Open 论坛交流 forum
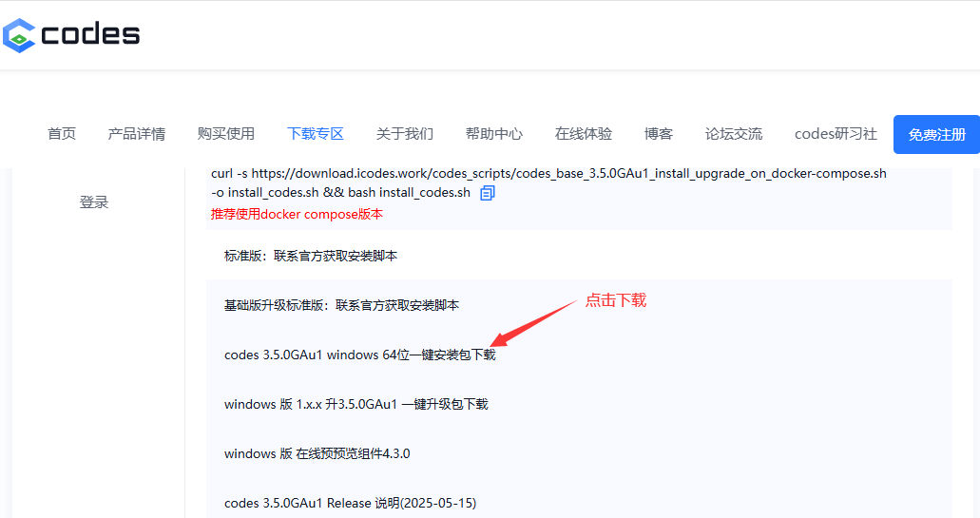The height and width of the screenshot is (518, 980). coord(734,134)
